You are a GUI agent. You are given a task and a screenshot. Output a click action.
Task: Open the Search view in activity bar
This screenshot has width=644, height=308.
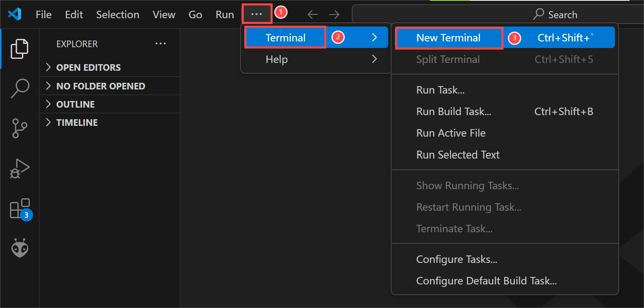pos(19,88)
